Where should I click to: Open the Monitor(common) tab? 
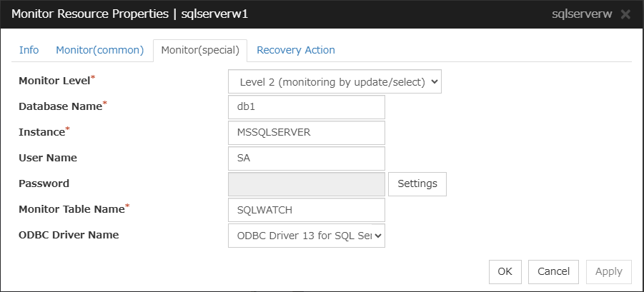point(100,50)
